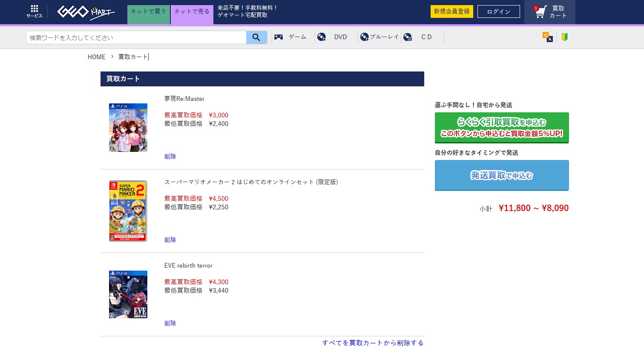Image resolution: width=644 pixels, height=354 pixels.
Task: Focus the 検索ワード search field
Action: coord(136,37)
